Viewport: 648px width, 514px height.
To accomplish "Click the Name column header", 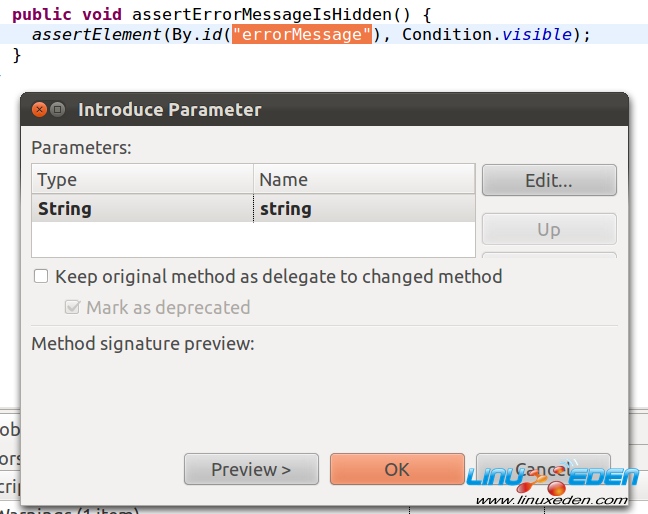I will [364, 180].
